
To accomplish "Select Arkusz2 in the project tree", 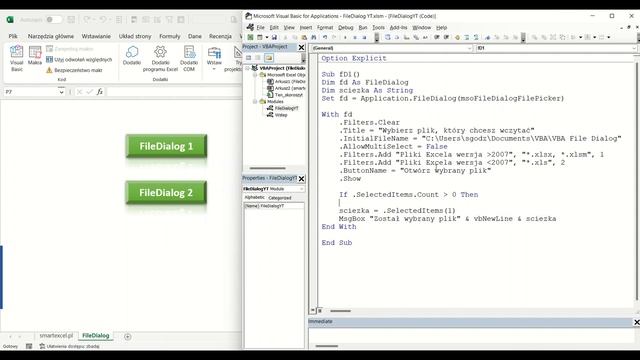I will (286, 88).
